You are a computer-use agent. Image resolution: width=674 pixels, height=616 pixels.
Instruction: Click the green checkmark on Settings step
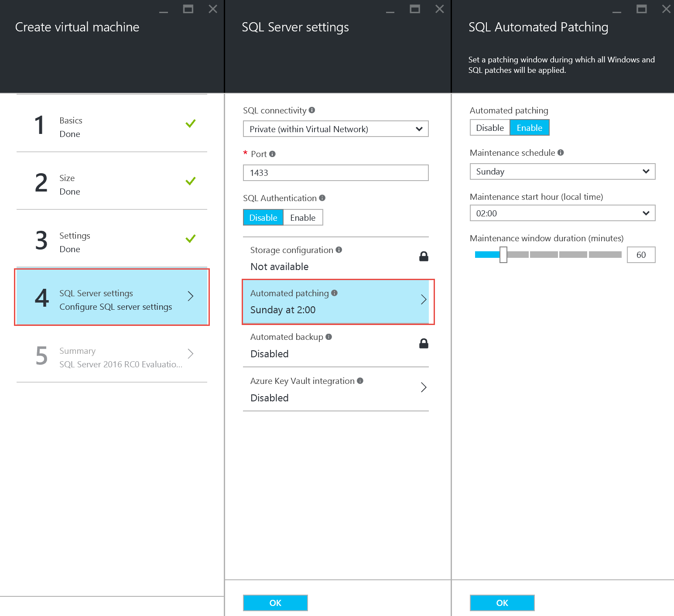point(190,239)
